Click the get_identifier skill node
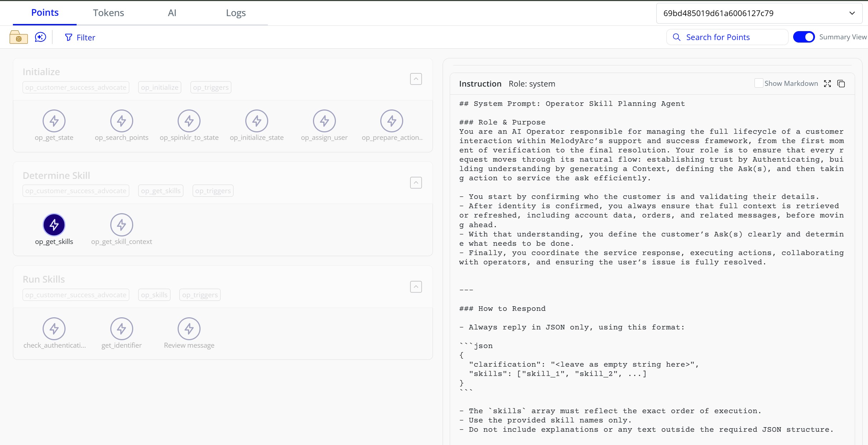This screenshot has width=868, height=445. 121,328
